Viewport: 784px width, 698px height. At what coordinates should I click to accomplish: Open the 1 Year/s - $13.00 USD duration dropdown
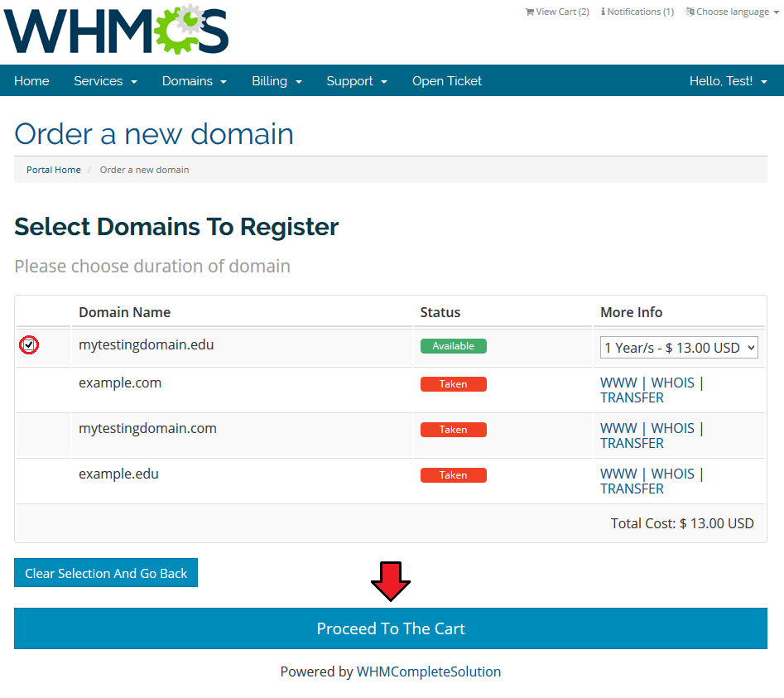pyautogui.click(x=679, y=348)
